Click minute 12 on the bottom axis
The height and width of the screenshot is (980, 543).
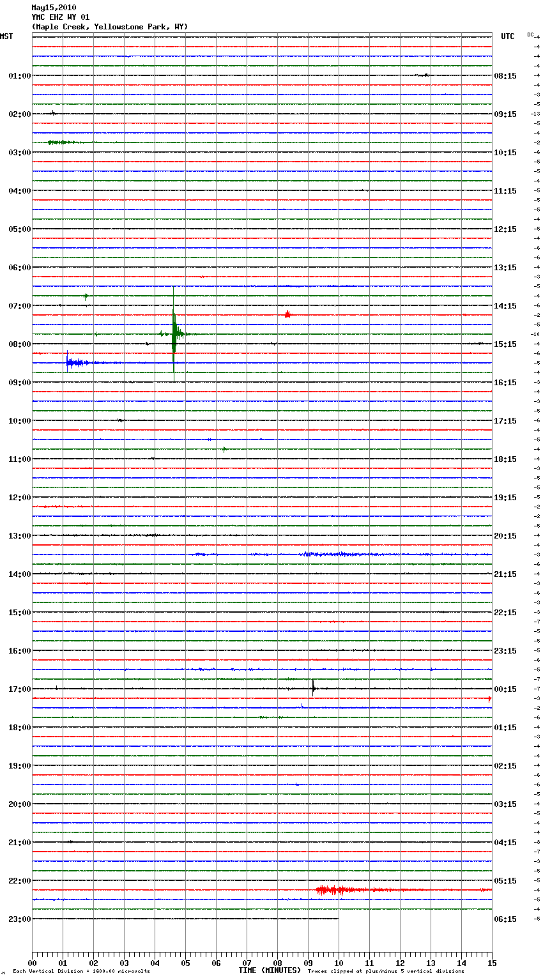(x=400, y=963)
